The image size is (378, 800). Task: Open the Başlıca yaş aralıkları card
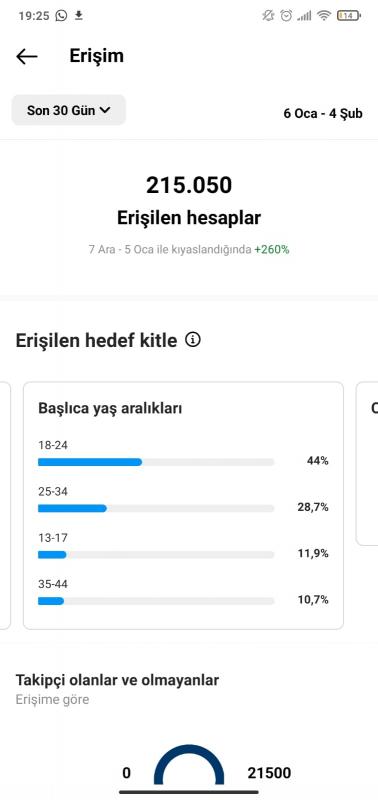click(183, 506)
